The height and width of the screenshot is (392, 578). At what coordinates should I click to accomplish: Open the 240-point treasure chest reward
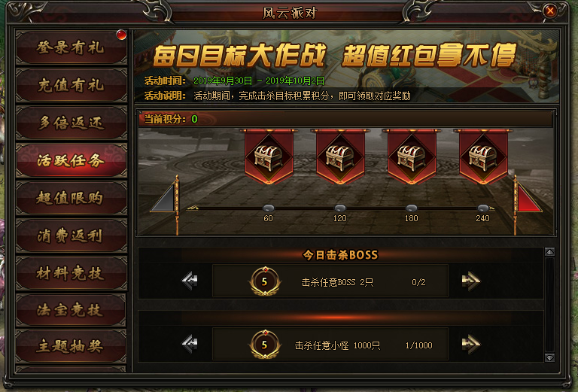(483, 157)
